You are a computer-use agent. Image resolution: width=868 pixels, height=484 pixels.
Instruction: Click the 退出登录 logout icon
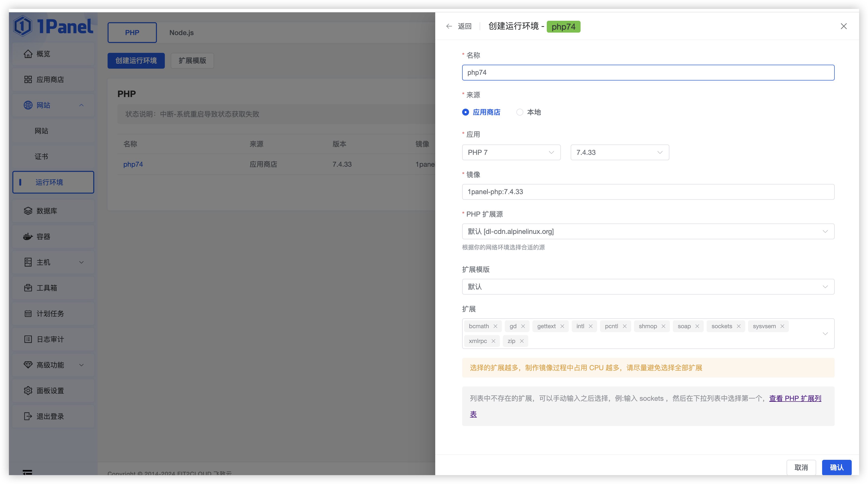[x=28, y=416]
